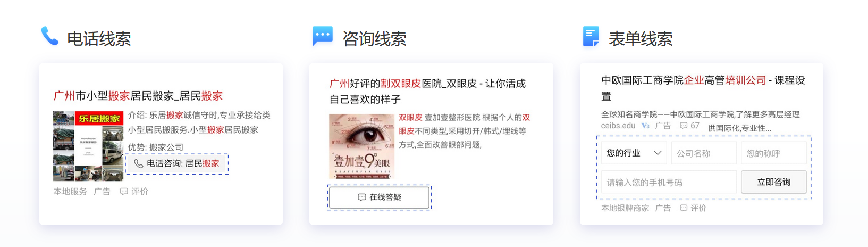Open the 您的行业 industry dropdown

(634, 153)
